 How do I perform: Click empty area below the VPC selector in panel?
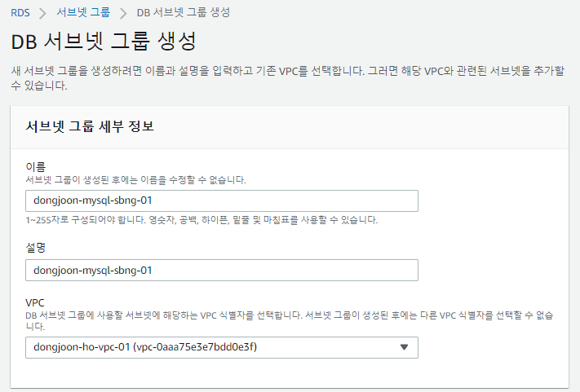[x=290, y=373]
